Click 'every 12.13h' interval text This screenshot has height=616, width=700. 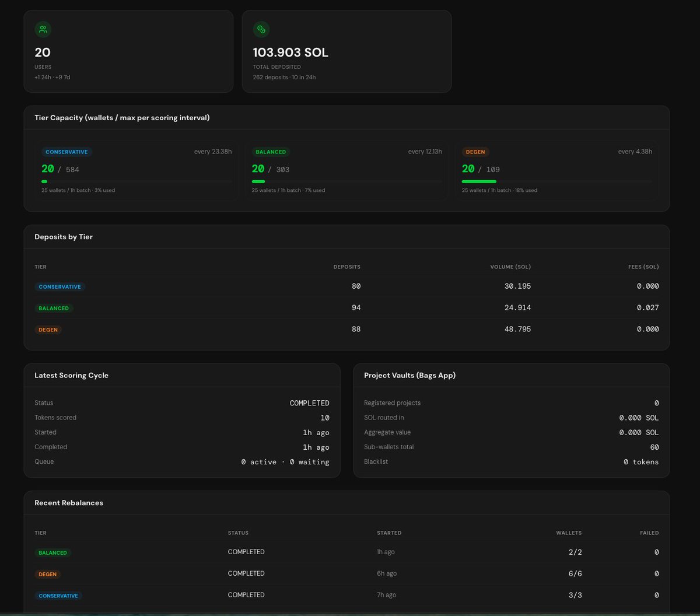[x=425, y=152]
